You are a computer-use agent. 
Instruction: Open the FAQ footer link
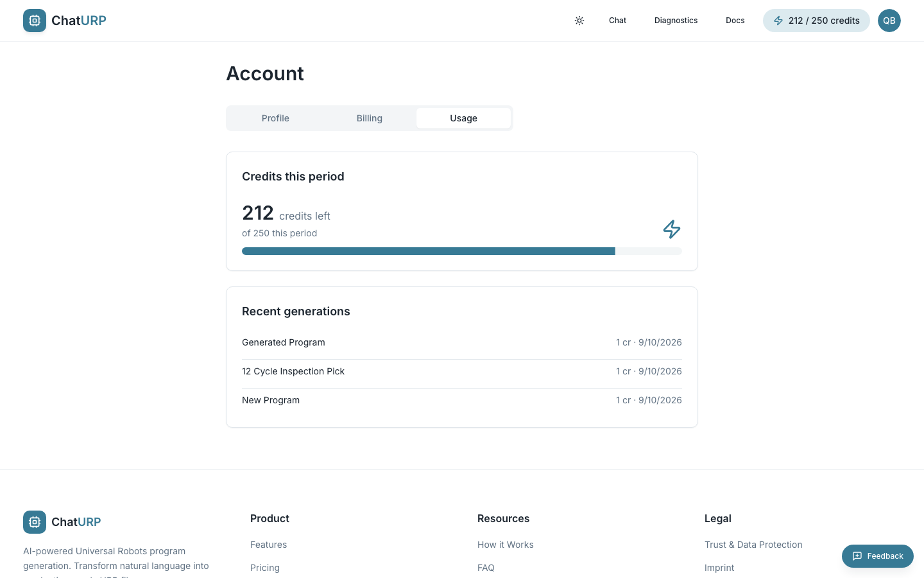click(486, 568)
